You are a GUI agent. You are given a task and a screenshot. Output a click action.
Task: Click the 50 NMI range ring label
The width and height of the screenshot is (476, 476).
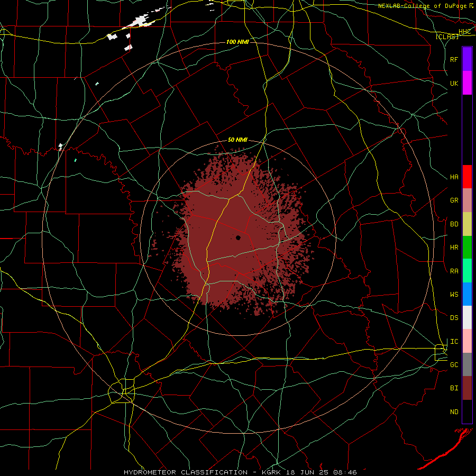pos(237,140)
